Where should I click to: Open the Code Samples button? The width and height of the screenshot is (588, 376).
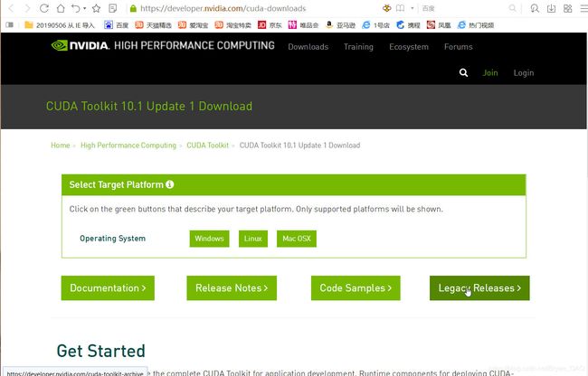pos(356,288)
